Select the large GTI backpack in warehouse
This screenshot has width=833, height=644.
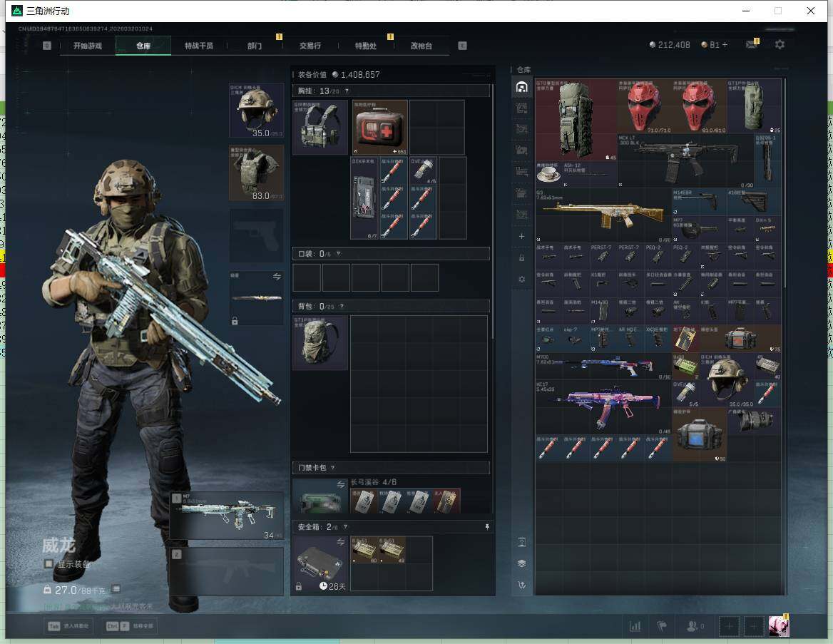point(576,120)
